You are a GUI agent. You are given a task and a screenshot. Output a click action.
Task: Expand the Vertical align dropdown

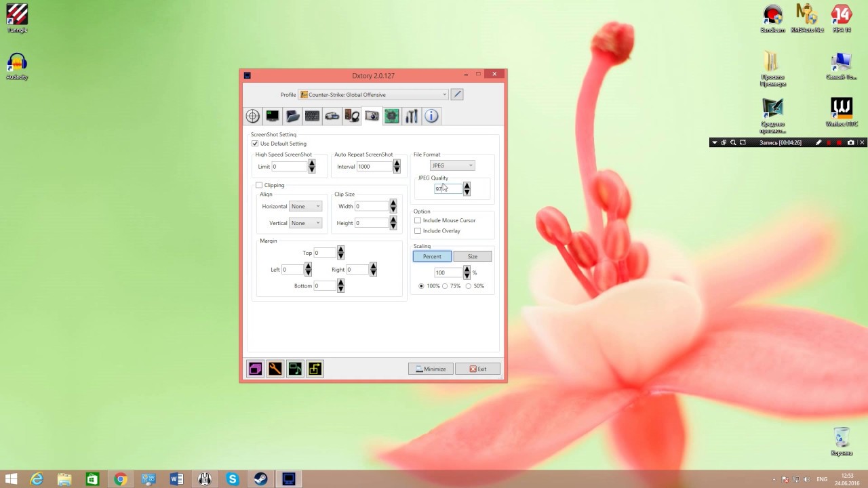point(305,223)
